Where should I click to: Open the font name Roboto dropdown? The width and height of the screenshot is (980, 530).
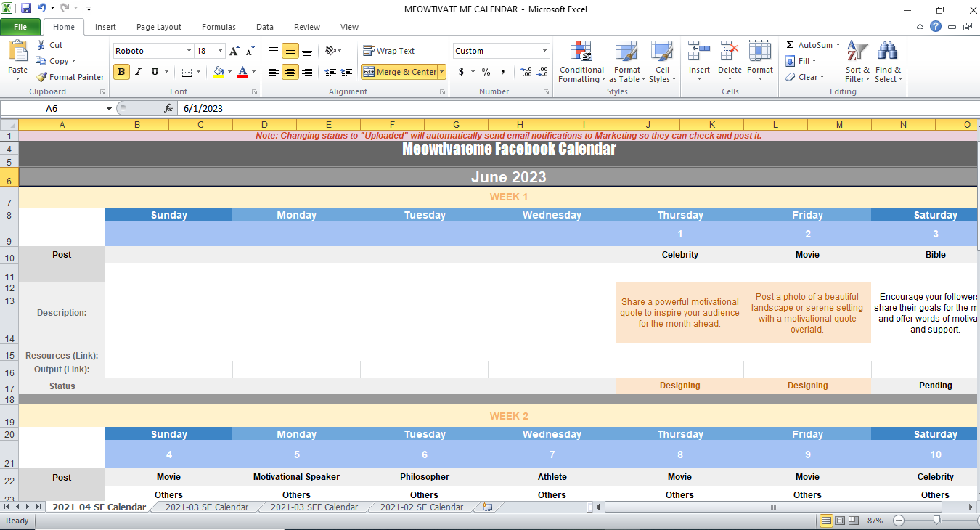pos(189,51)
